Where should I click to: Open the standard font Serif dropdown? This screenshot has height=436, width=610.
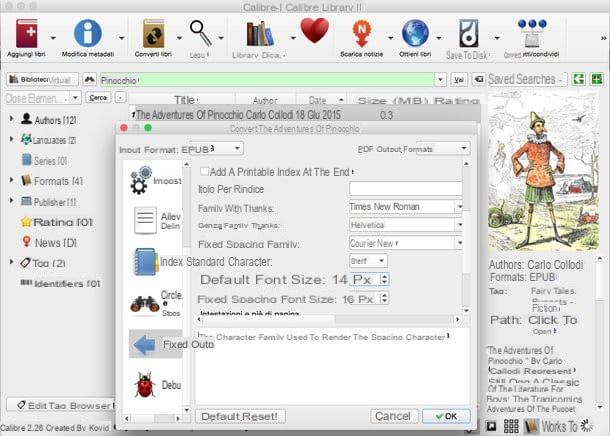[x=368, y=261]
